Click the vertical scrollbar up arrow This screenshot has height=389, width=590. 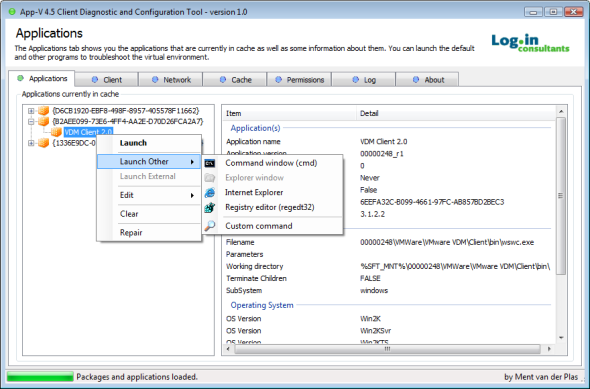561,111
